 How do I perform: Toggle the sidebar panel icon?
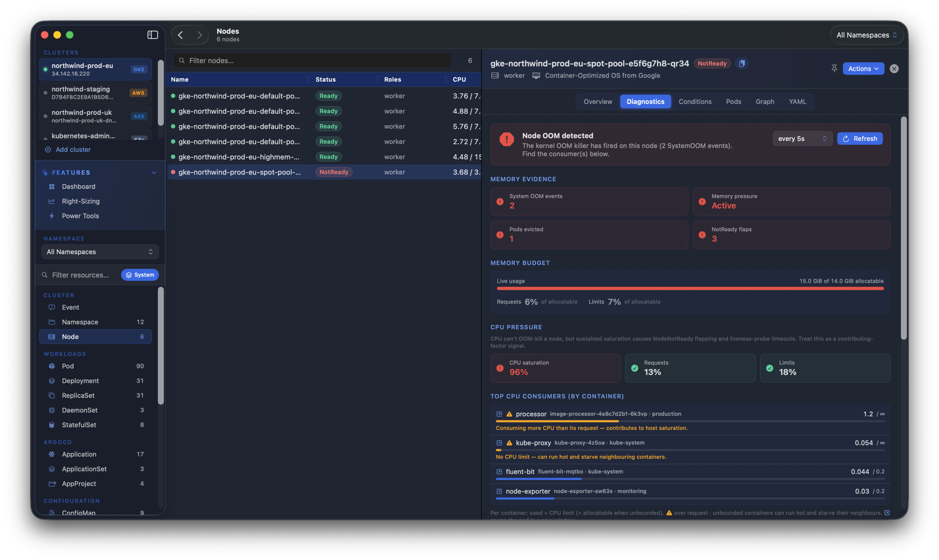[x=152, y=35]
